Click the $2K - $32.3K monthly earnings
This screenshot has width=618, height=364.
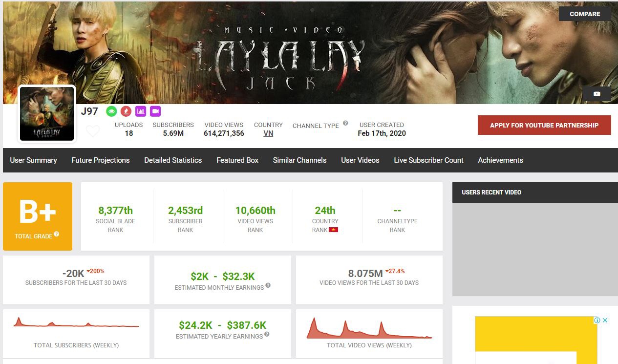coord(223,277)
